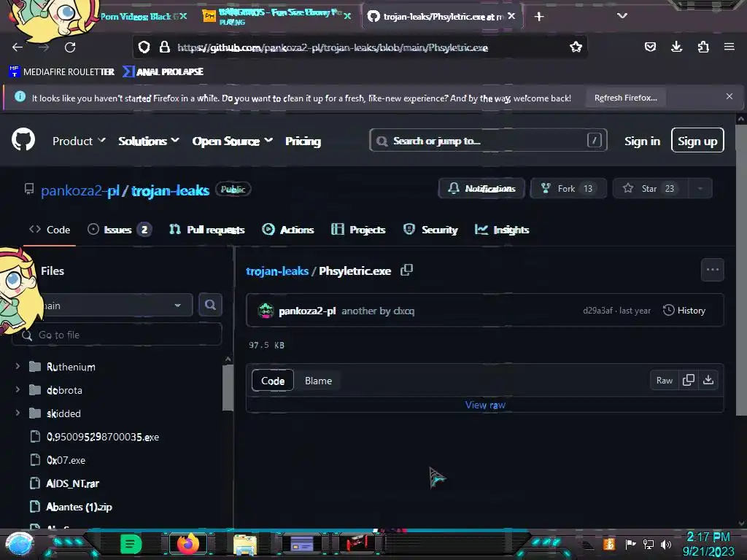747x560 pixels.
Task: Fork the repository with the Fork button
Action: click(x=568, y=188)
